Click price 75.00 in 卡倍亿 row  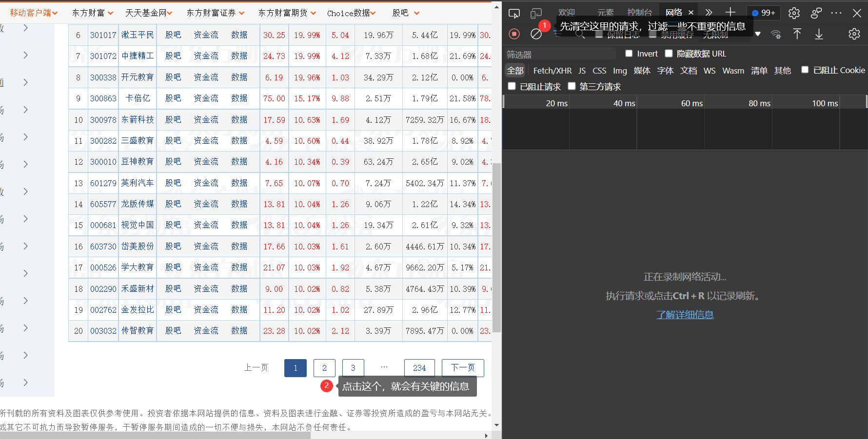point(274,98)
